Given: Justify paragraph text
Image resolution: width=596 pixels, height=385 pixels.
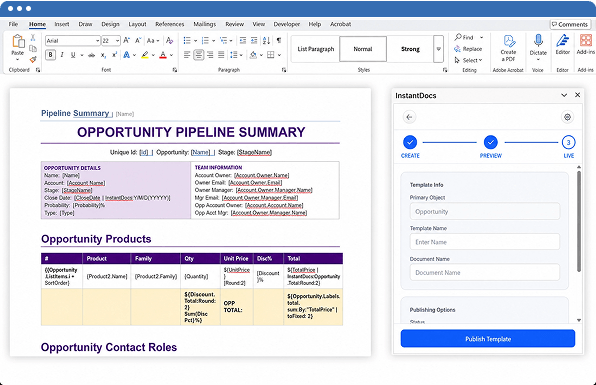Looking at the screenshot, I should click(x=221, y=55).
